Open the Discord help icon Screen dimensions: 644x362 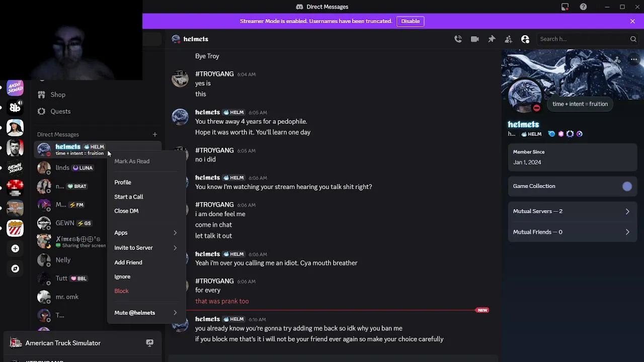tap(583, 7)
